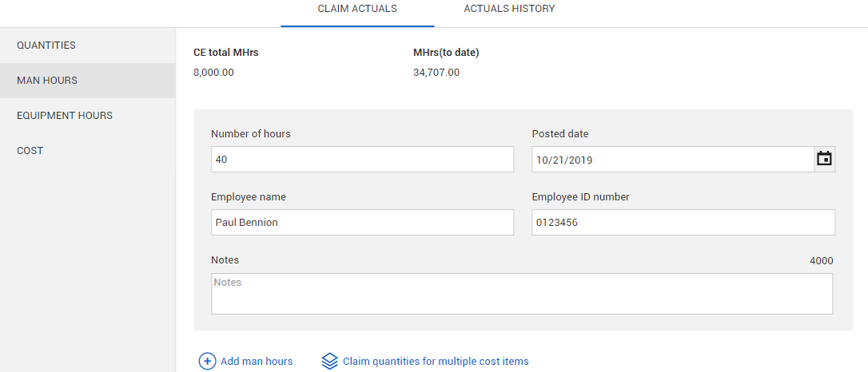Focus the Number of hours input field

[x=362, y=160]
